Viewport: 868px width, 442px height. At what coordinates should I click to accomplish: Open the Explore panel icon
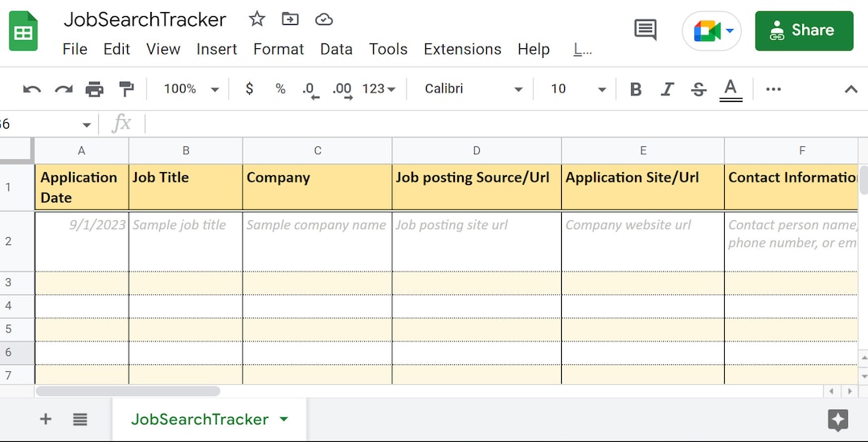click(838, 420)
